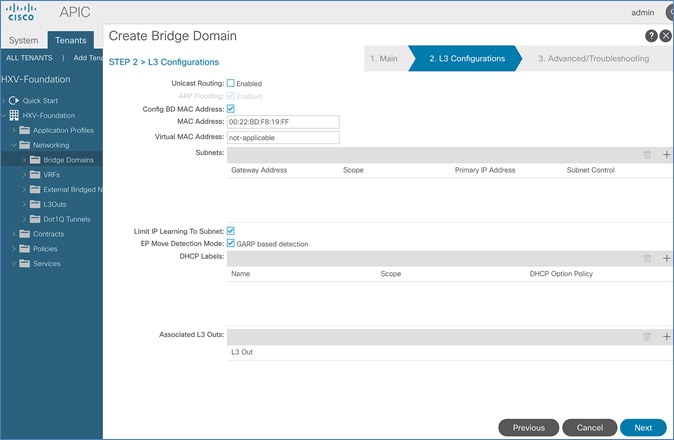This screenshot has width=674, height=440.
Task: Switch to the System tab
Action: coord(23,40)
